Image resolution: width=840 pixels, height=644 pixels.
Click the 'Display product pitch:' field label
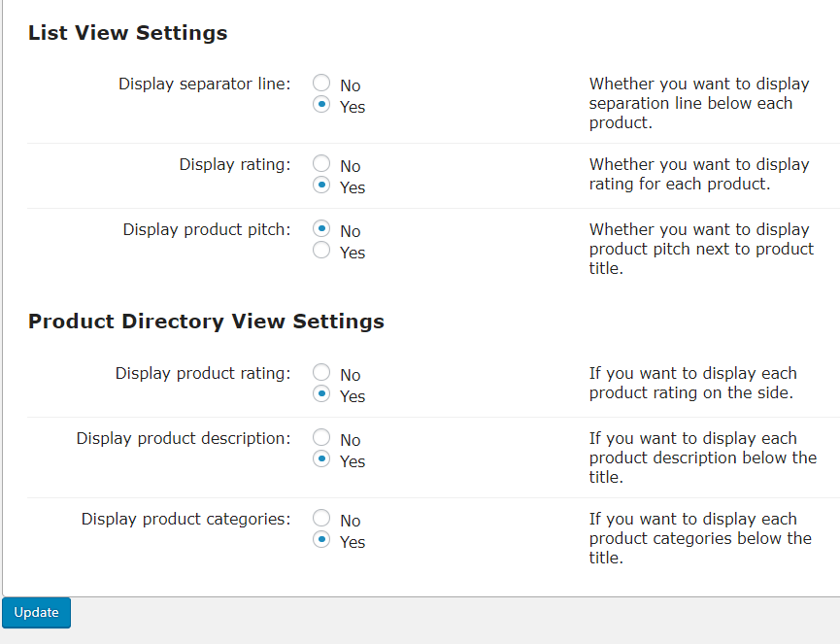(x=206, y=230)
